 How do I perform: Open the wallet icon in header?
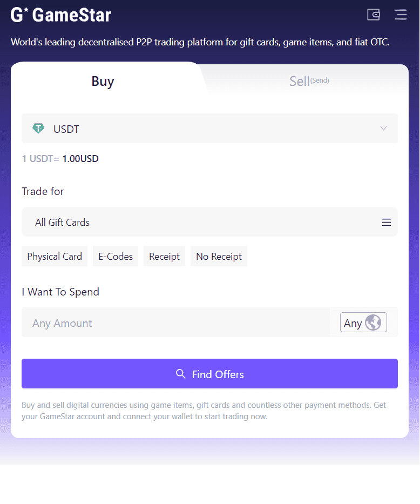(x=374, y=15)
